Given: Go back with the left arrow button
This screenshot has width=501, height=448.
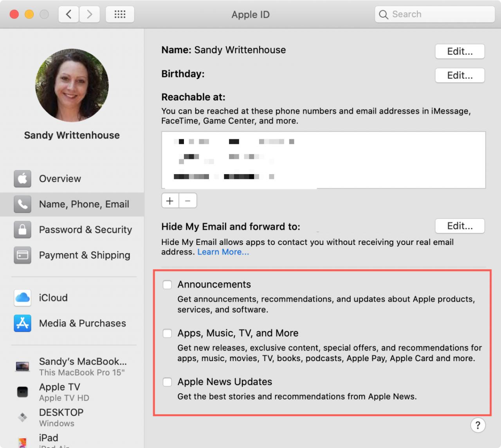Looking at the screenshot, I should 68,14.
